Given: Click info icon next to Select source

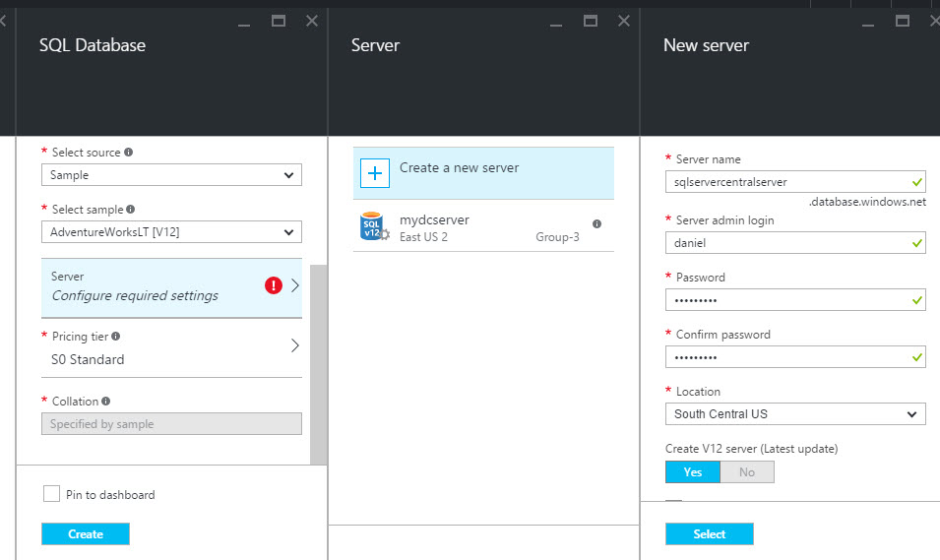Looking at the screenshot, I should click(x=129, y=153).
